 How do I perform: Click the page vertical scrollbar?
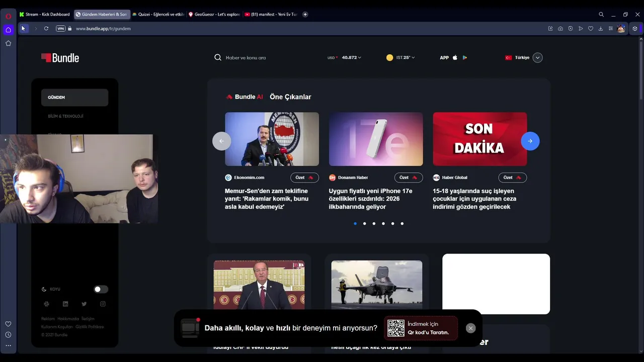(641, 70)
